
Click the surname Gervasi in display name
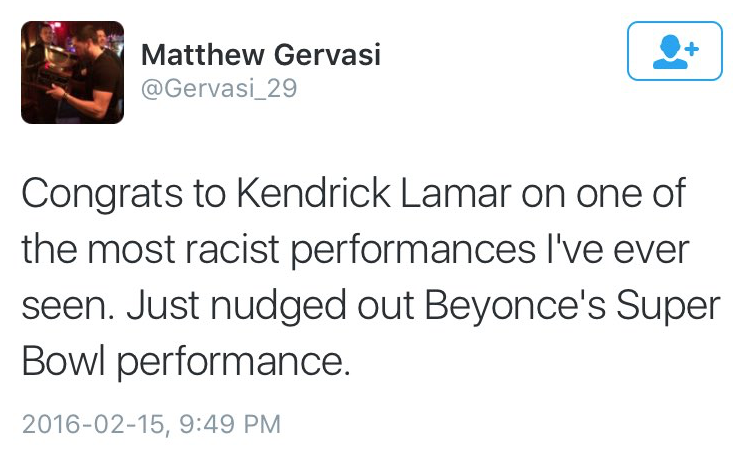pyautogui.click(x=327, y=55)
